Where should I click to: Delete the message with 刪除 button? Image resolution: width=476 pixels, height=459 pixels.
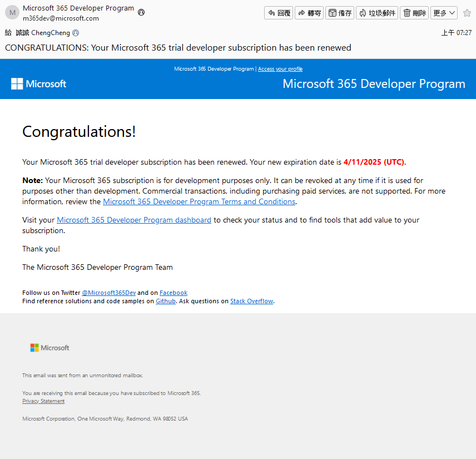pyautogui.click(x=414, y=13)
